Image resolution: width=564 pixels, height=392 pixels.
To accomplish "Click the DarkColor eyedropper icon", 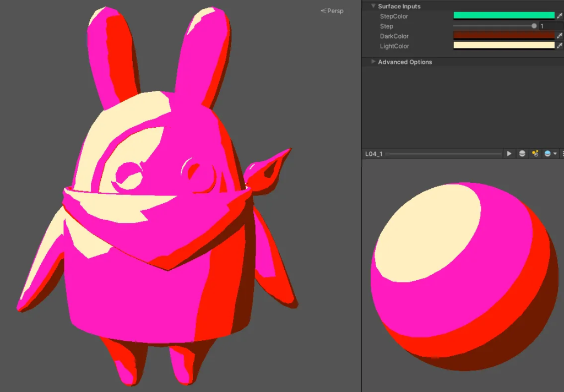I will (x=560, y=36).
